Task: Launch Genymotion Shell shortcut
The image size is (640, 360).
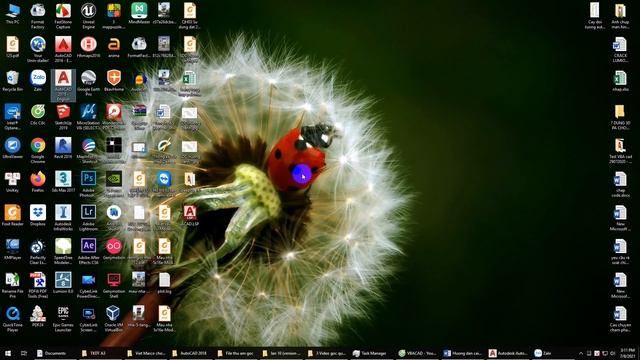Action: [113, 285]
